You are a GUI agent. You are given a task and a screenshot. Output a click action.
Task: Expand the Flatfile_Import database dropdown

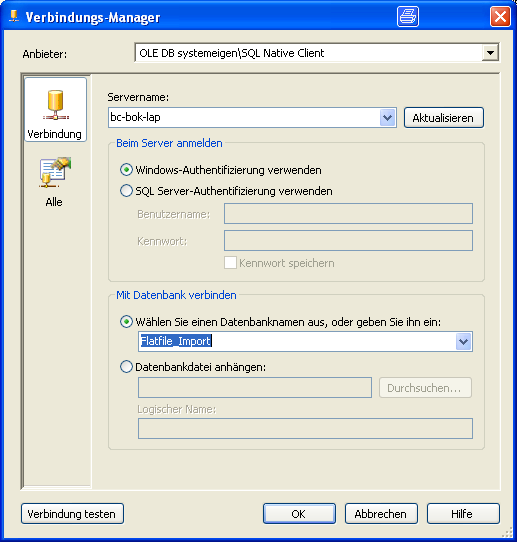464,342
